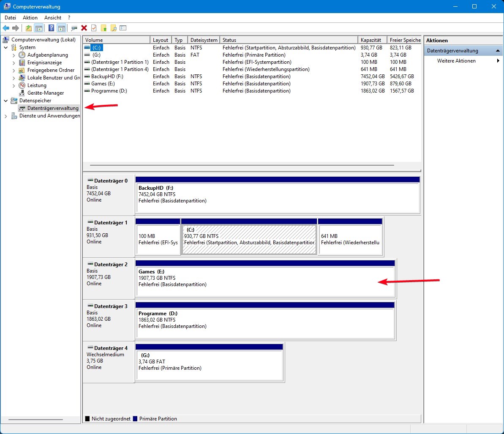Click the red X delete icon
Screen dimensions: 504x434
pyautogui.click(x=84, y=28)
